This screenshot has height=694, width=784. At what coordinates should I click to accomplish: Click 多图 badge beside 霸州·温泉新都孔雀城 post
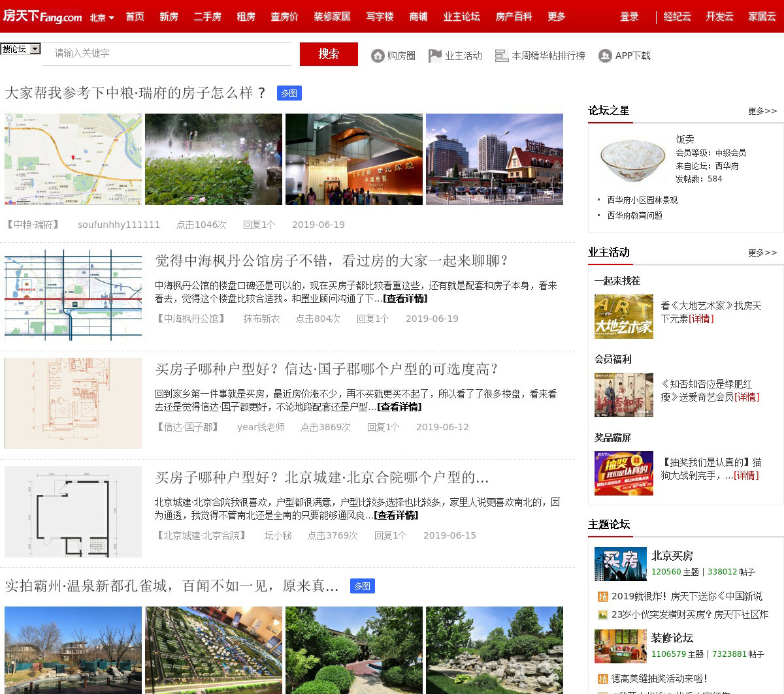tap(362, 586)
